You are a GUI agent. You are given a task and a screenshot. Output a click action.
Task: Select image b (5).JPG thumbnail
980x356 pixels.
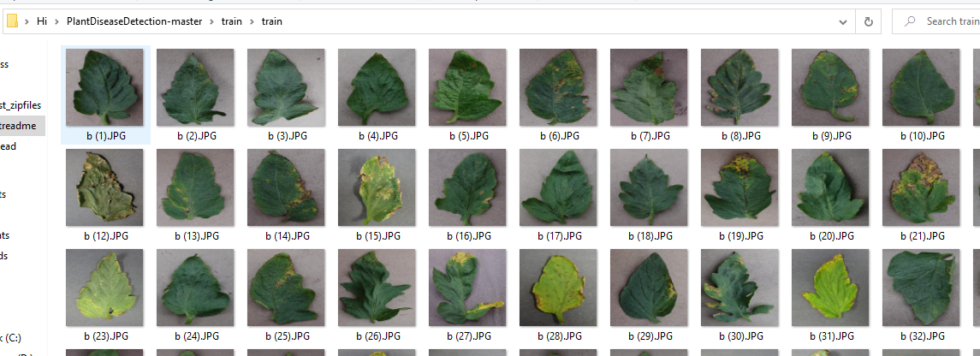466,87
